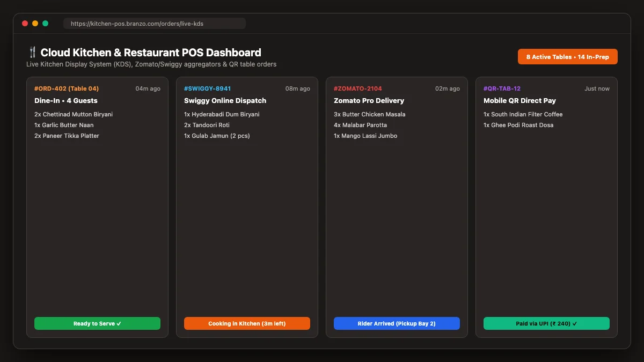Viewport: 644px width, 362px height.
Task: Click the green maximize window button
Action: click(46, 24)
